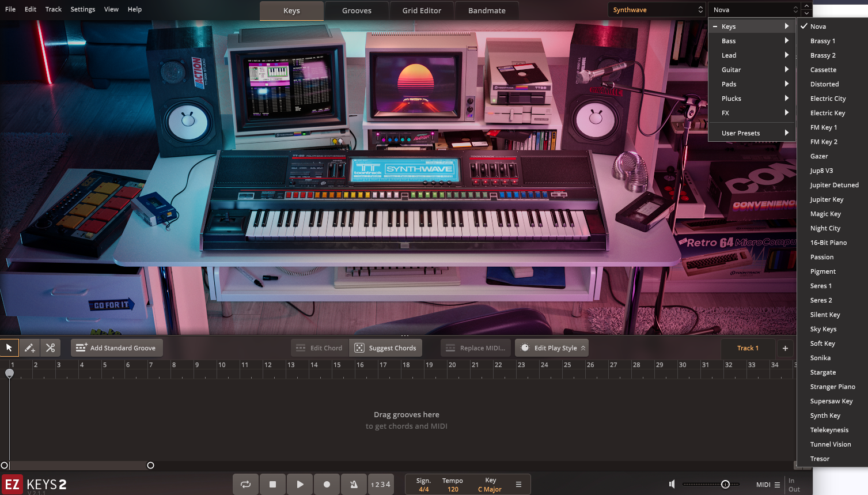Click the Suggest Chords button
This screenshot has height=495, width=868.
pos(385,348)
